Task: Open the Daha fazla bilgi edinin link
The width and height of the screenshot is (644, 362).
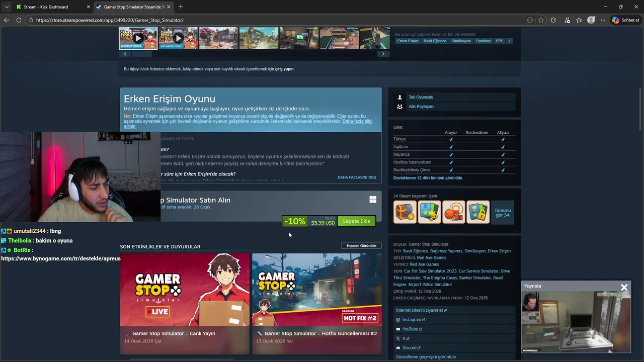Action: click(x=357, y=121)
